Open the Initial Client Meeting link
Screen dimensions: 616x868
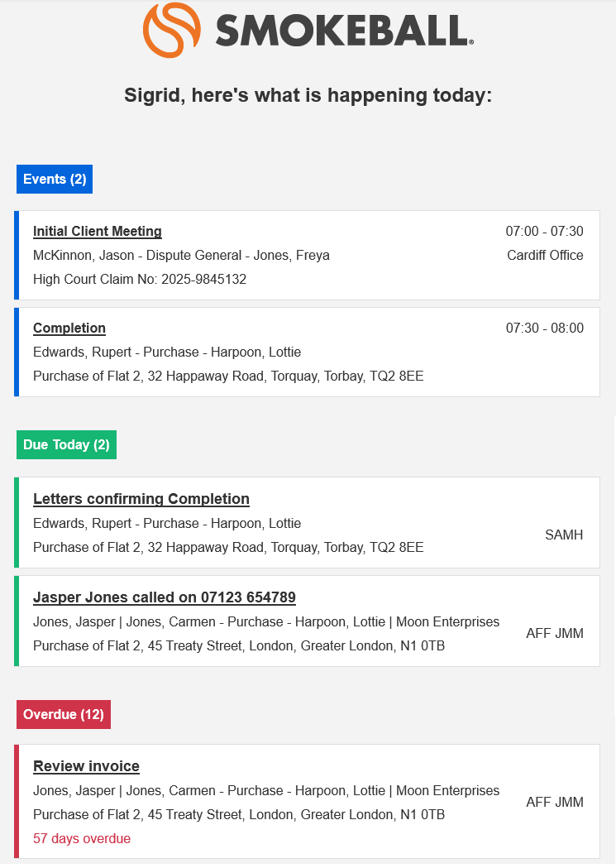pyautogui.click(x=98, y=232)
